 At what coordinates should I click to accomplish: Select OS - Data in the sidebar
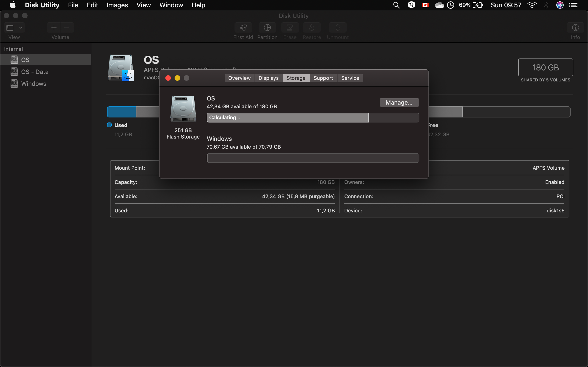35,72
